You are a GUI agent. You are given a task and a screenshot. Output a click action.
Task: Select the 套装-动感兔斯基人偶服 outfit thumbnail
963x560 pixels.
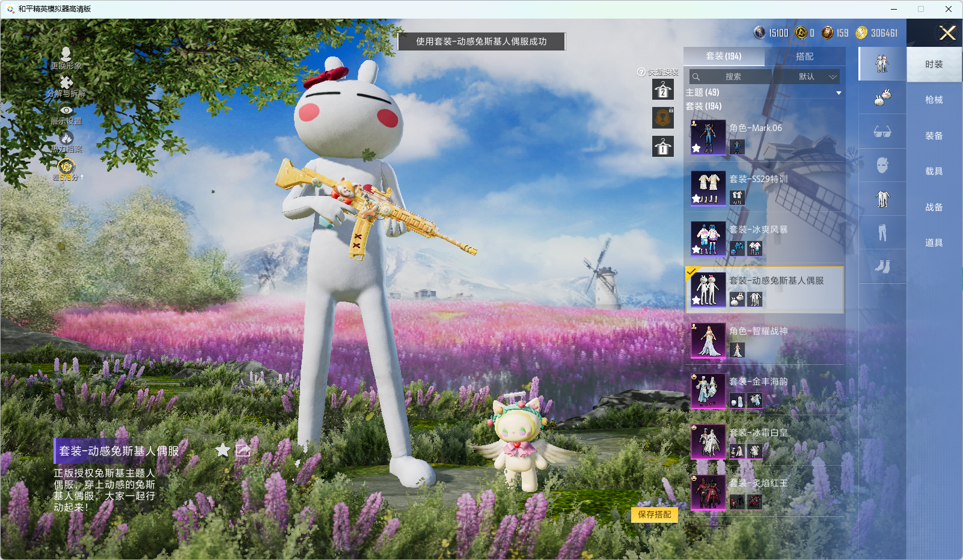[708, 290]
